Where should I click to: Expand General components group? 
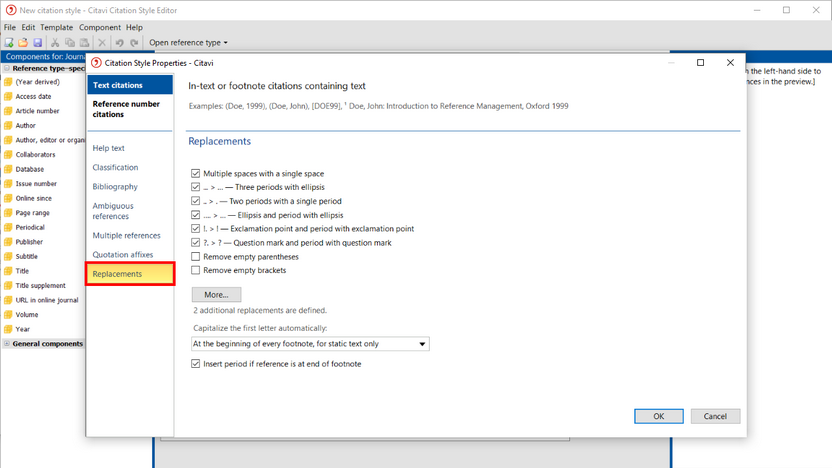tap(7, 344)
